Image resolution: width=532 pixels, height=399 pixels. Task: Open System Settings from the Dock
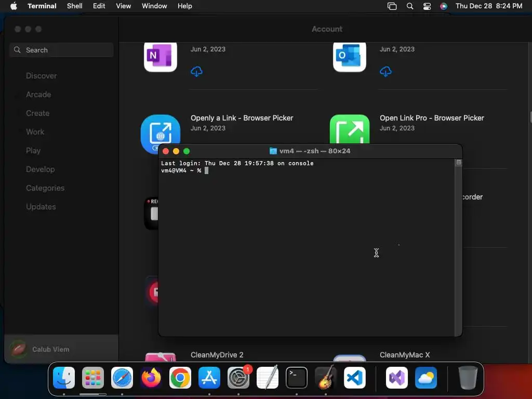point(238,378)
